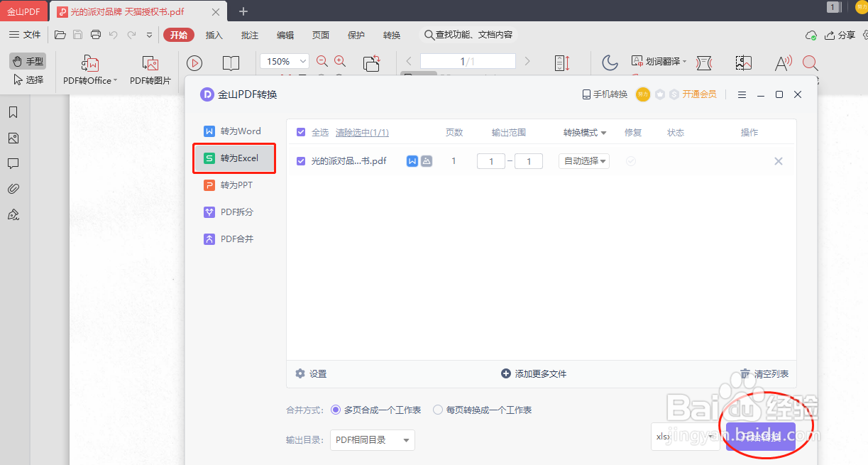Click 查找功能、文档内容 search box
Image resolution: width=868 pixels, height=465 pixels.
[x=468, y=35]
